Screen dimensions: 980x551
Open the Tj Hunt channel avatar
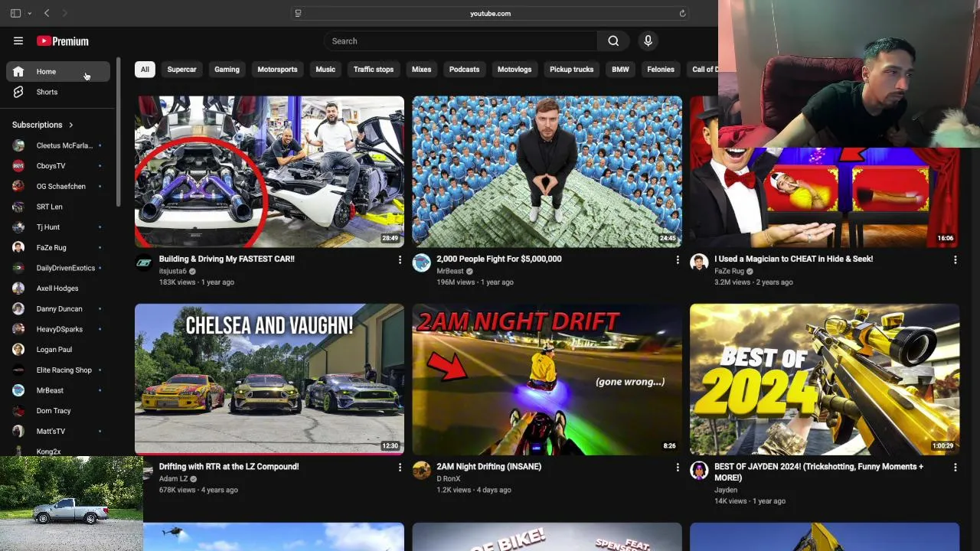pos(18,227)
